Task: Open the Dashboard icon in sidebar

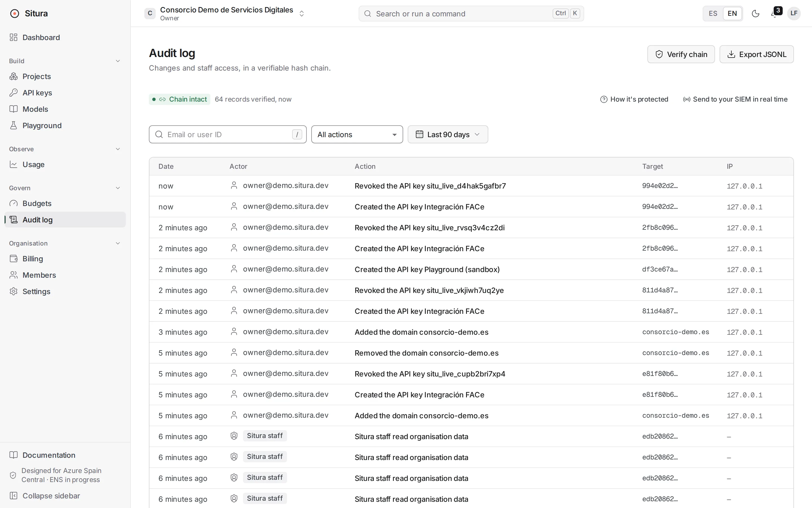Action: pos(14,37)
